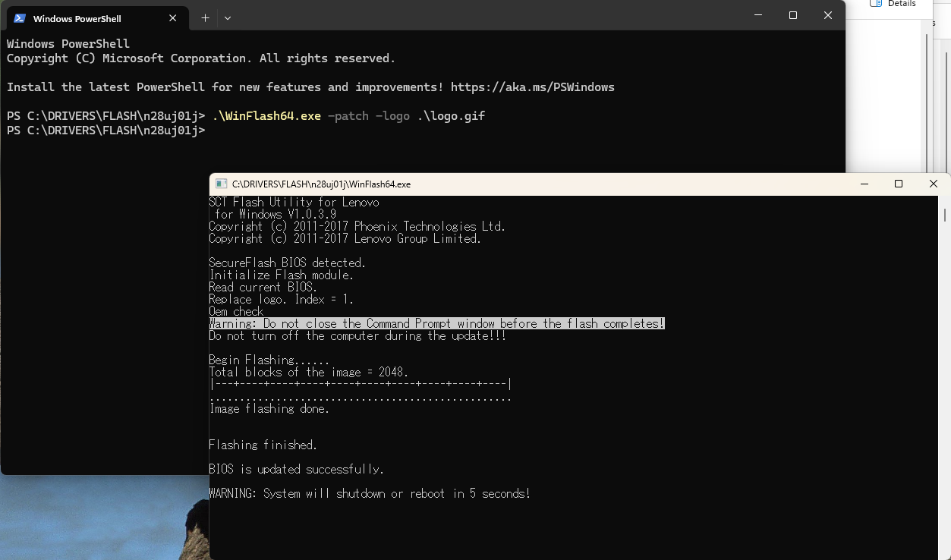Viewport: 951px width, 560px height.
Task: Click the WinFlash64.exe console window icon
Action: tap(221, 184)
